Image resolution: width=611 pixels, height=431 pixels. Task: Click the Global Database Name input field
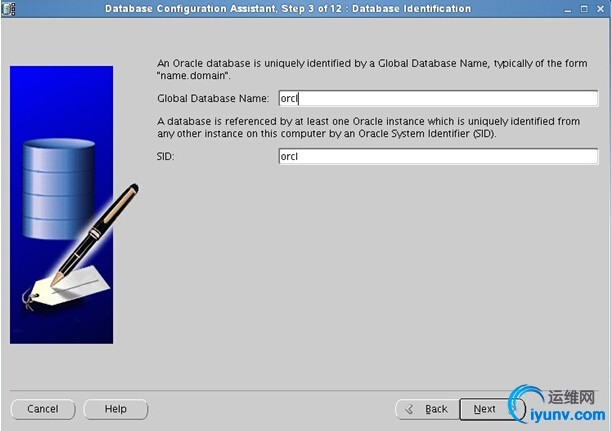click(438, 98)
